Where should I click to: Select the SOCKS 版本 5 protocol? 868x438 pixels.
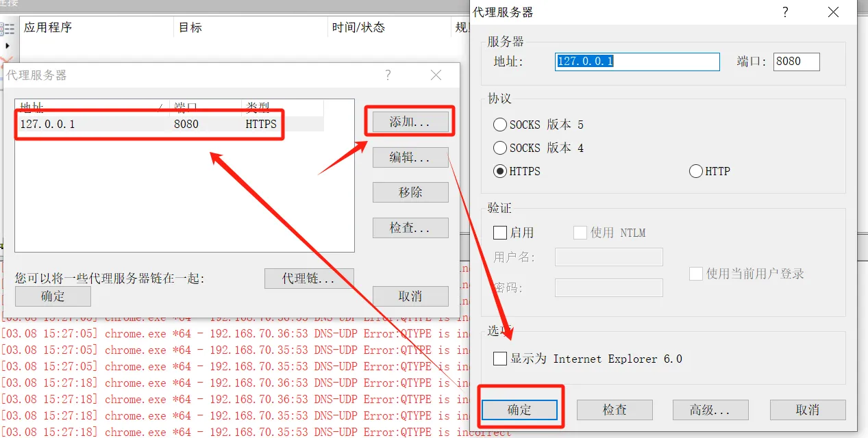499,125
